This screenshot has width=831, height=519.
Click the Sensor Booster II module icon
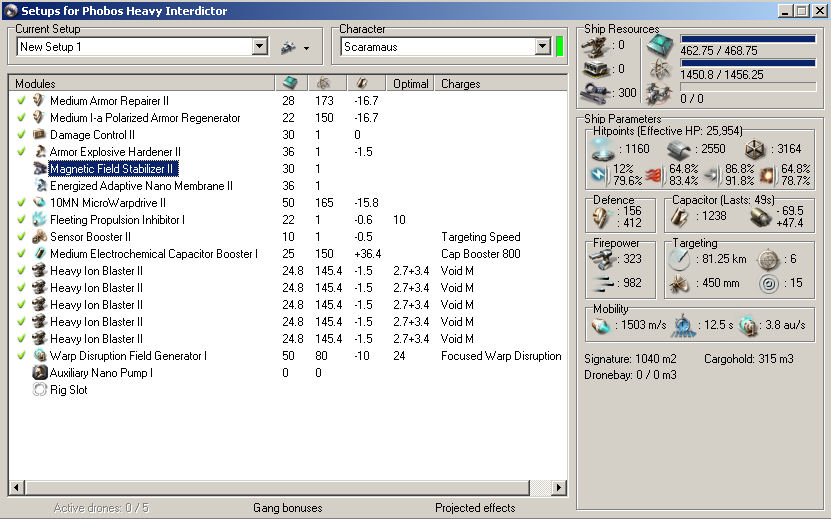click(x=40, y=237)
